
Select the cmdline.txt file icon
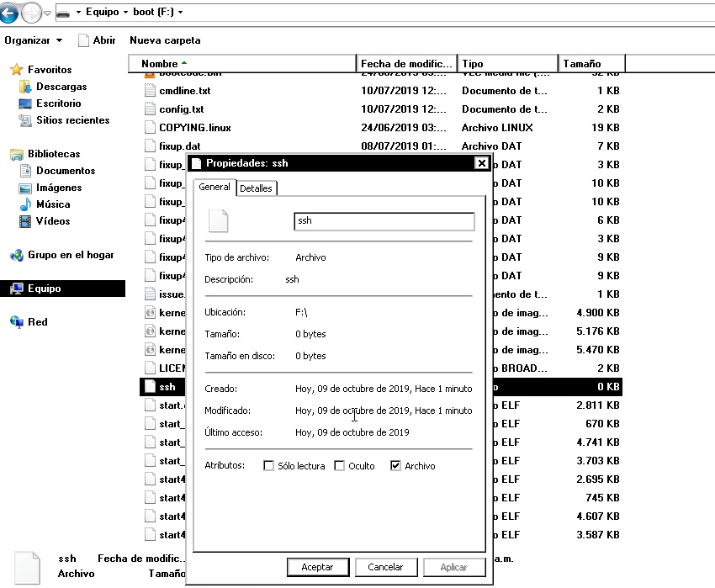point(150,91)
